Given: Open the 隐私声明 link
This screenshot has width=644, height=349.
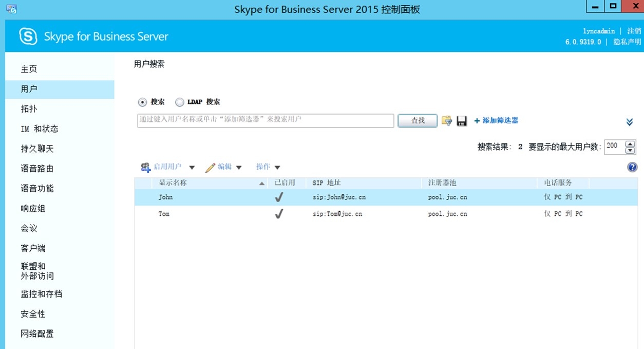Looking at the screenshot, I should pos(627,42).
